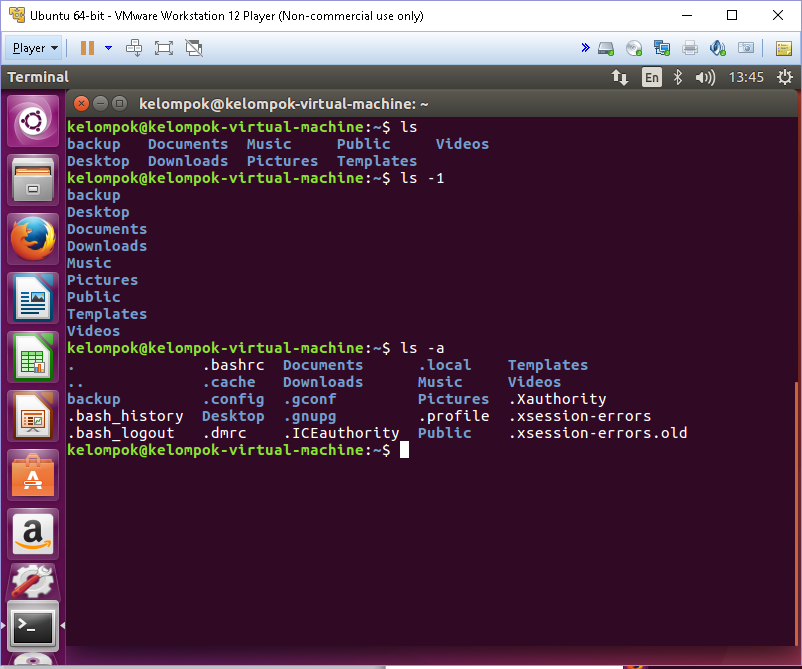Open Ubuntu Software Center

coord(33,475)
